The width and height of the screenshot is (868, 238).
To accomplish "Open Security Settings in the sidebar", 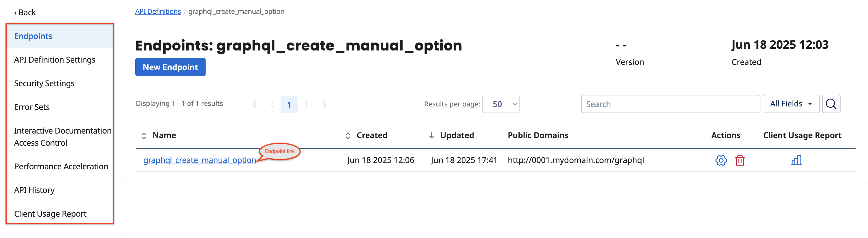I will click(x=44, y=83).
